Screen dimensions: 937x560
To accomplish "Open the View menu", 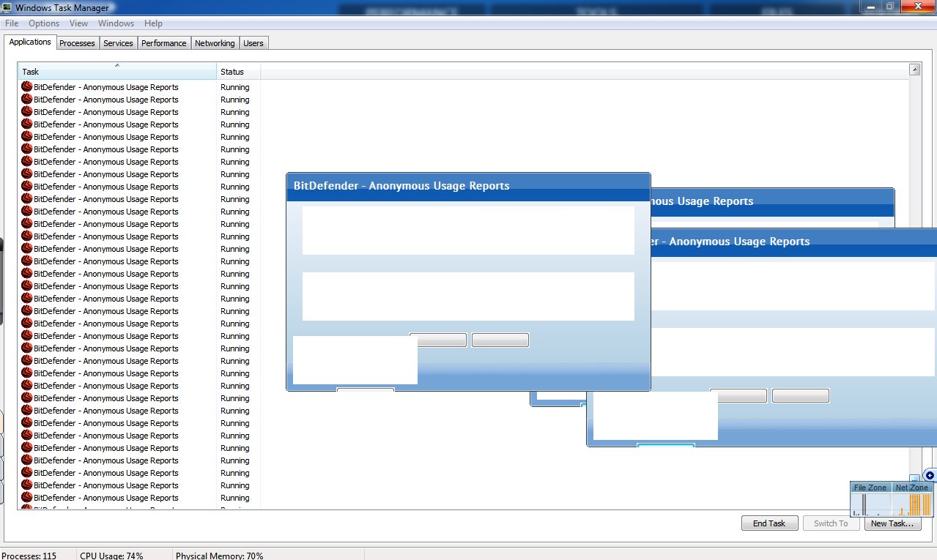I will pos(78,23).
